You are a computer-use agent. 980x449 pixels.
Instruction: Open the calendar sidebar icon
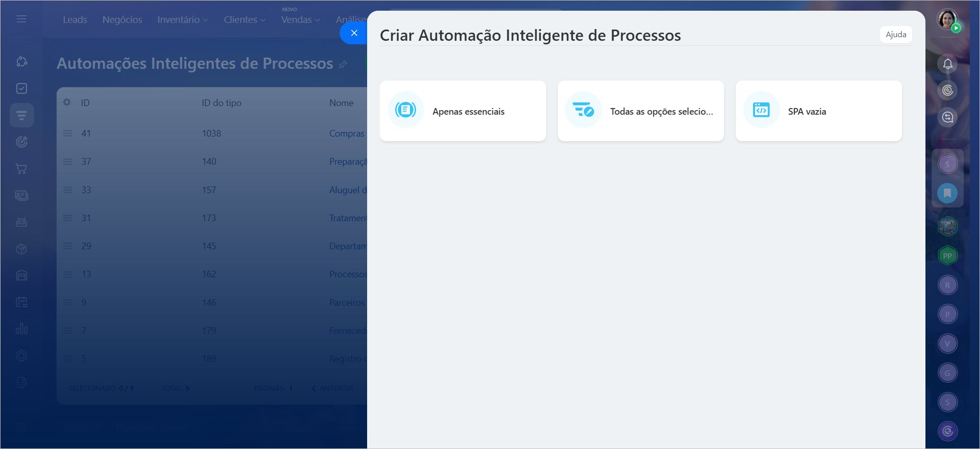click(21, 302)
